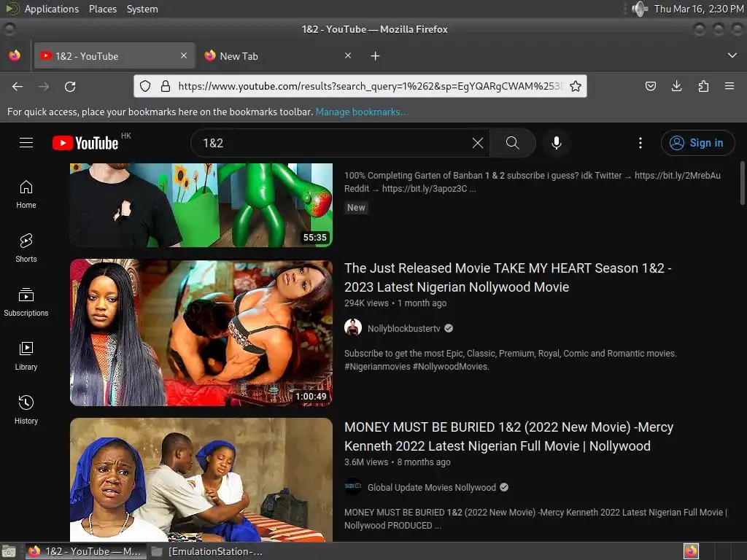Close the 1&2 - YouTube tab
747x560 pixels.
tap(184, 55)
